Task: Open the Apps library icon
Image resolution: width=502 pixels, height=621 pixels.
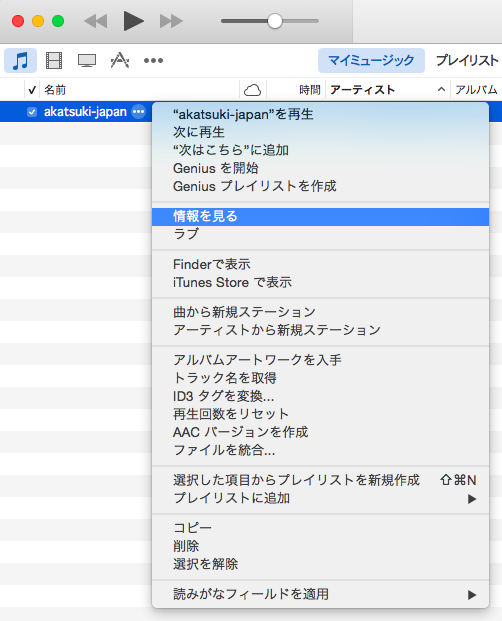Action: click(120, 61)
